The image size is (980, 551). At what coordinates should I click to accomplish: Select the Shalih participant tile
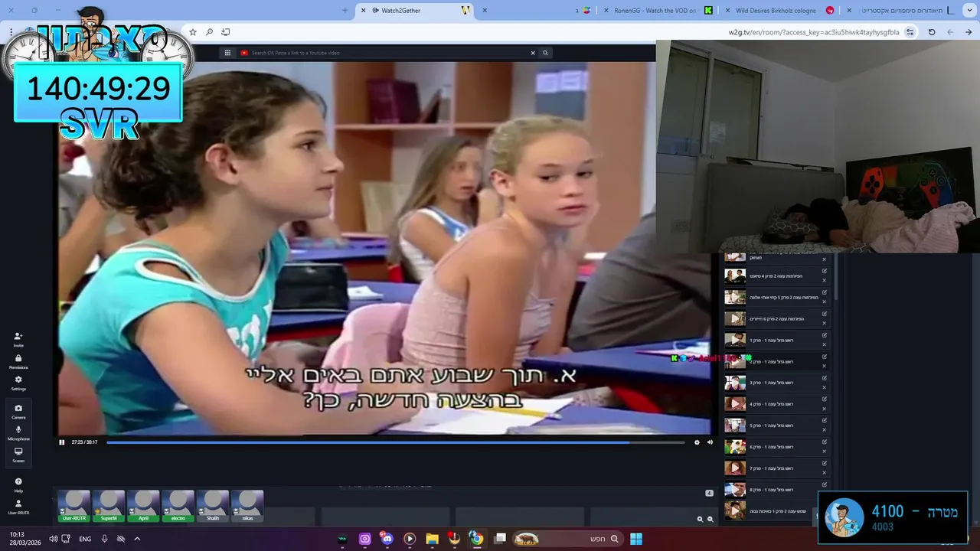(x=213, y=507)
